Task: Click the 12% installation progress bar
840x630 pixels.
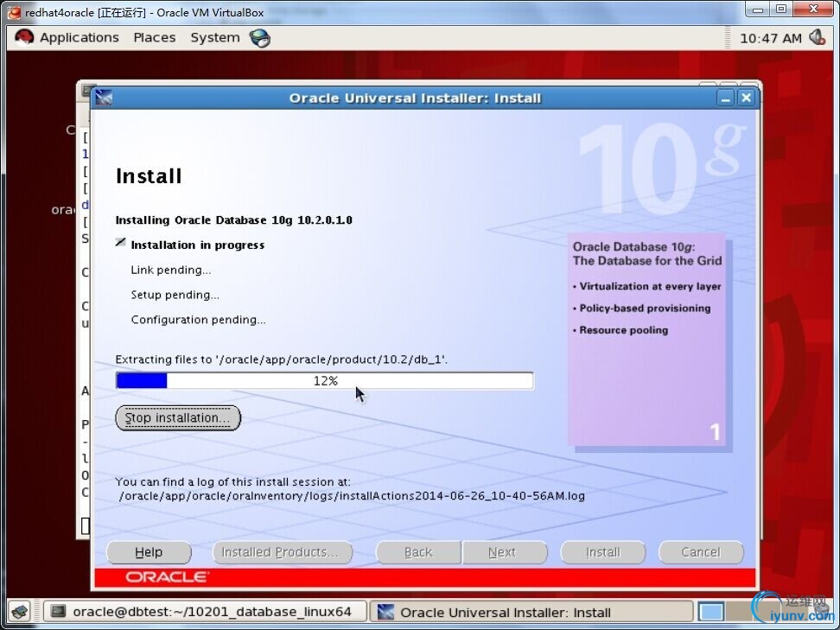Action: click(325, 381)
